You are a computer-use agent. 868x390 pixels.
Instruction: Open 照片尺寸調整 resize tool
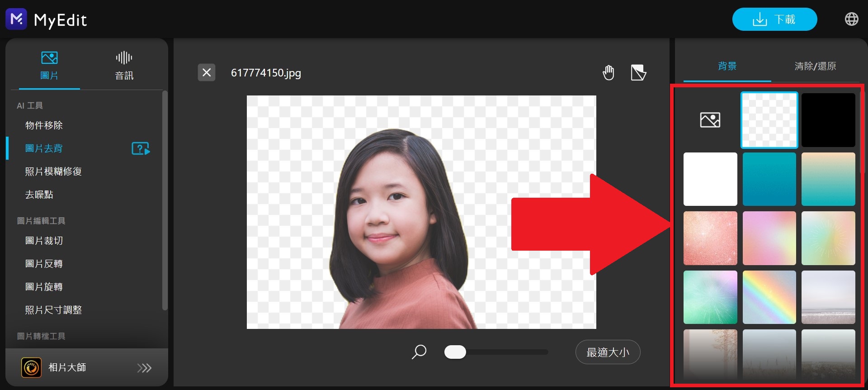pos(53,310)
